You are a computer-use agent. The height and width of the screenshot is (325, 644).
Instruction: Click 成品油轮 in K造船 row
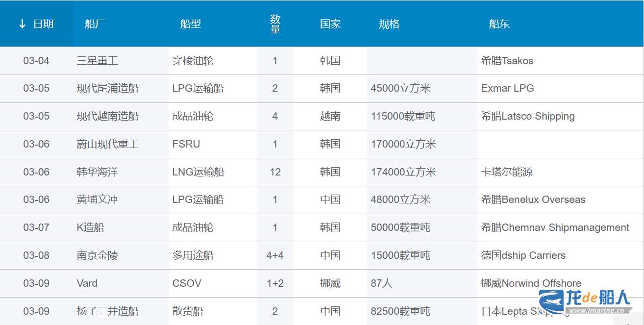193,227
